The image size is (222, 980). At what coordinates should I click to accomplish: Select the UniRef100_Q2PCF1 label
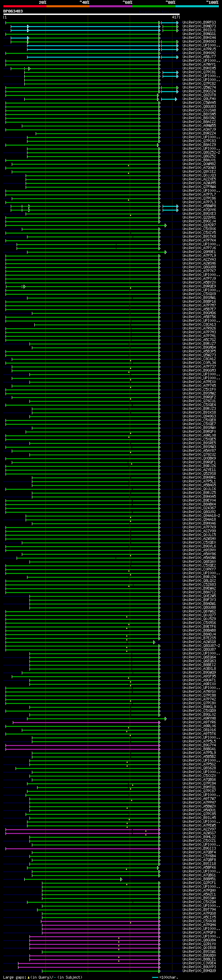[199, 883]
